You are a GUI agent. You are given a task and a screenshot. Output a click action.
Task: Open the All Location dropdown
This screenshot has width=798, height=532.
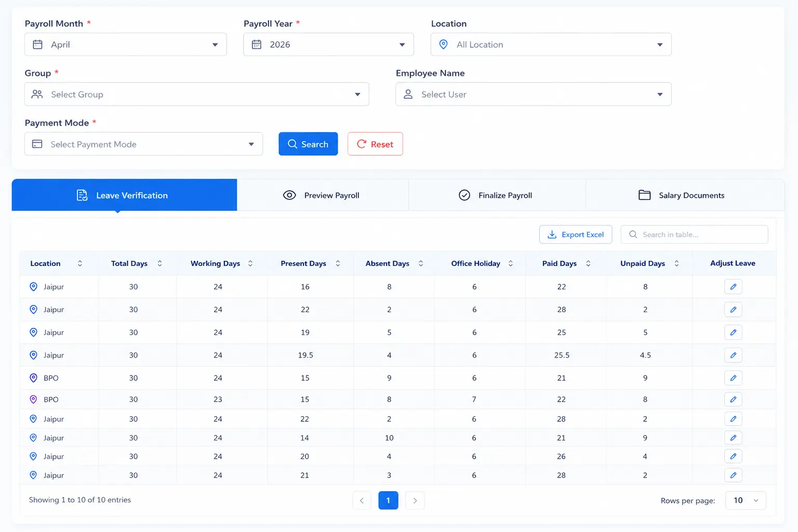pyautogui.click(x=551, y=45)
